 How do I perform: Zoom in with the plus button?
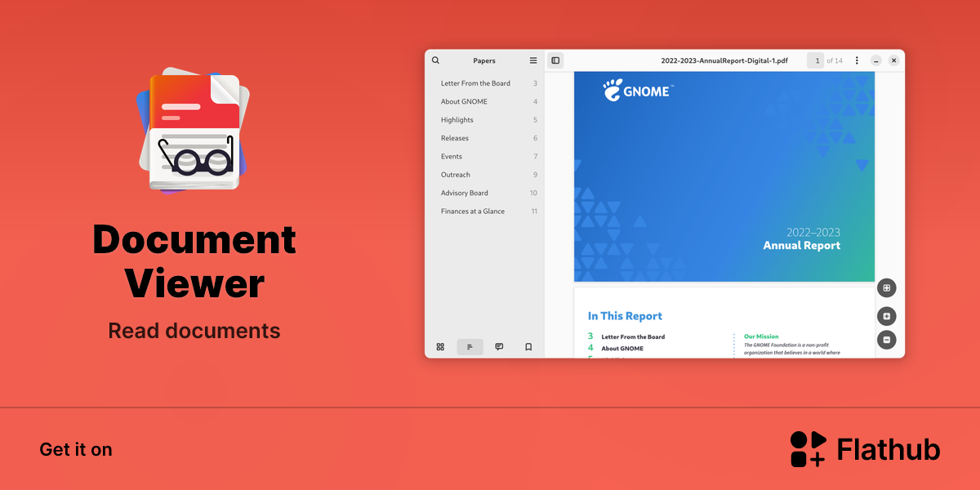point(887,316)
